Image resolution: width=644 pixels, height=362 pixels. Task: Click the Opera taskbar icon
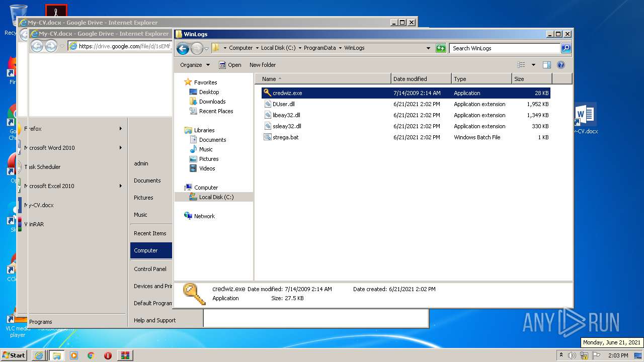tap(108, 355)
